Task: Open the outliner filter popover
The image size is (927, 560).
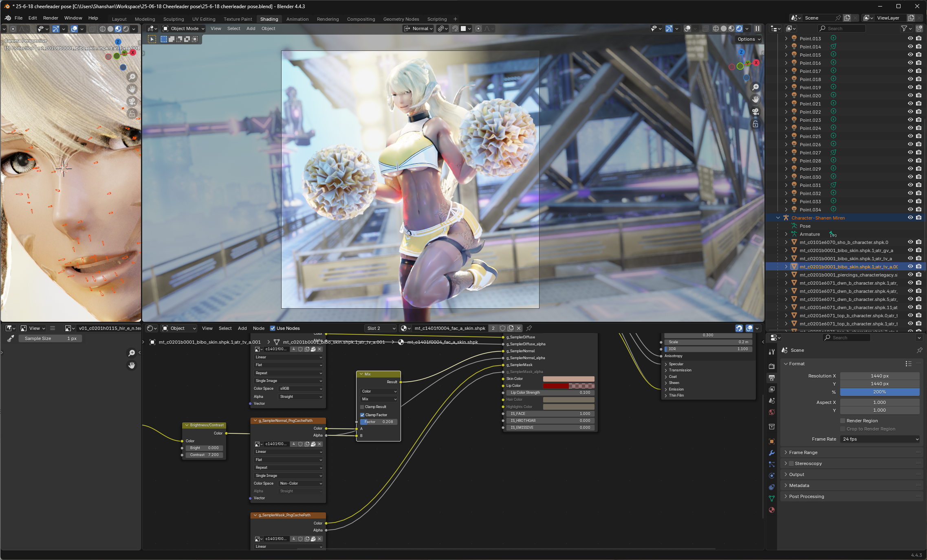Action: [906, 29]
